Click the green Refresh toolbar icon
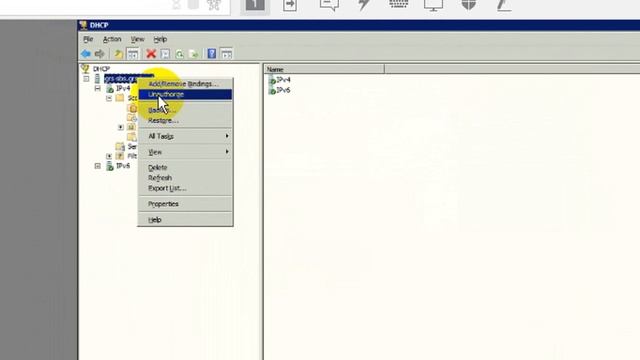Image resolution: width=640 pixels, height=360 pixels. [x=179, y=54]
